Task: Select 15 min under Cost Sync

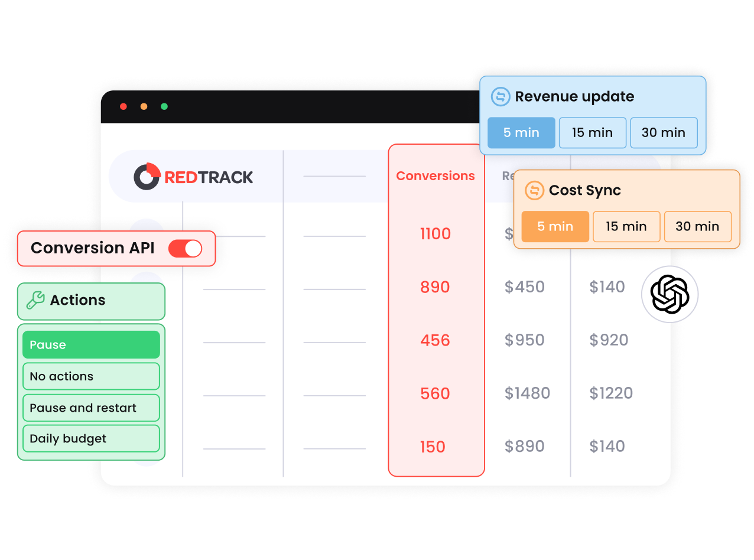Action: coord(626,227)
